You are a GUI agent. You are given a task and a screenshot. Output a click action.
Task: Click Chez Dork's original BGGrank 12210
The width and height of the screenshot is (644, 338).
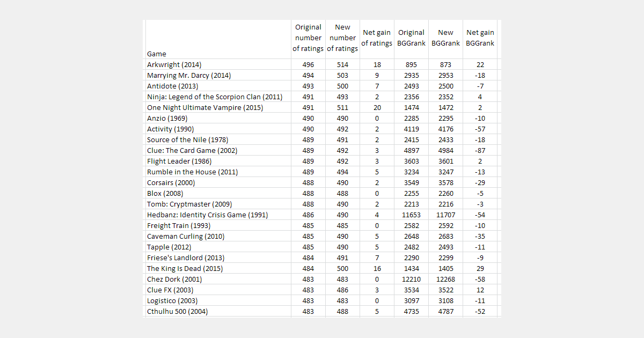[411, 279]
